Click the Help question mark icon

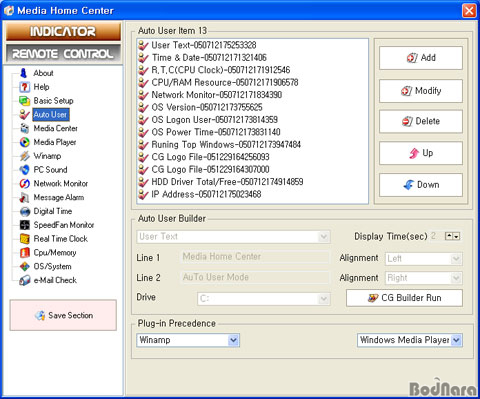tap(24, 87)
